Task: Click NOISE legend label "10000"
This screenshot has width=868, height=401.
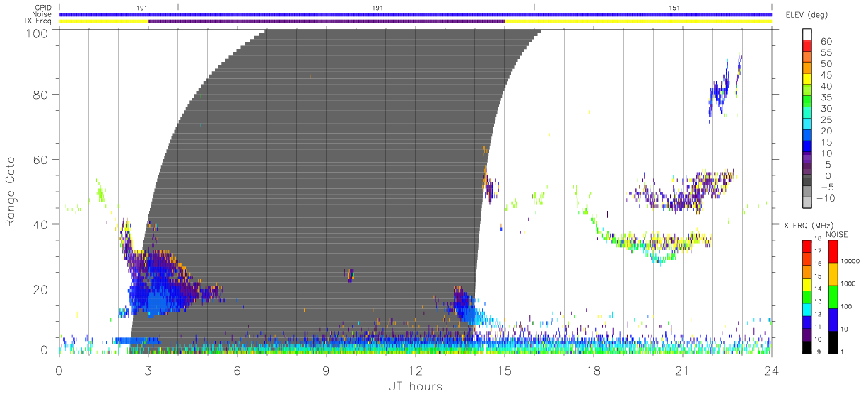Action: pos(851,262)
